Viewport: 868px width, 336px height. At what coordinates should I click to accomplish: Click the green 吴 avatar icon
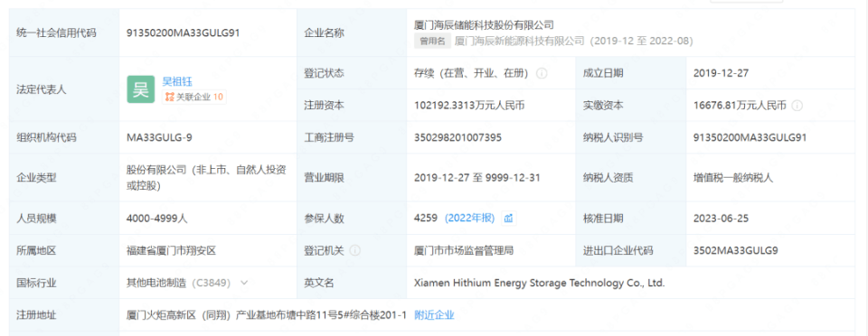coord(141,89)
